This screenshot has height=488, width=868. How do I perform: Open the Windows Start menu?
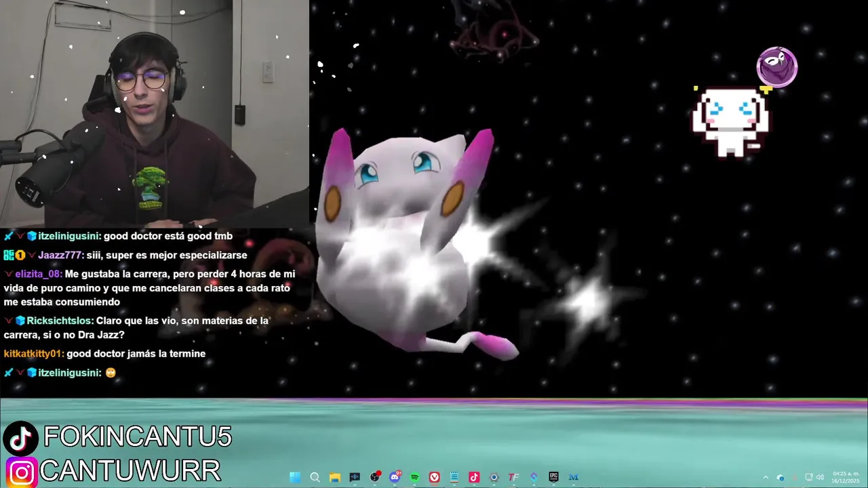pyautogui.click(x=295, y=477)
